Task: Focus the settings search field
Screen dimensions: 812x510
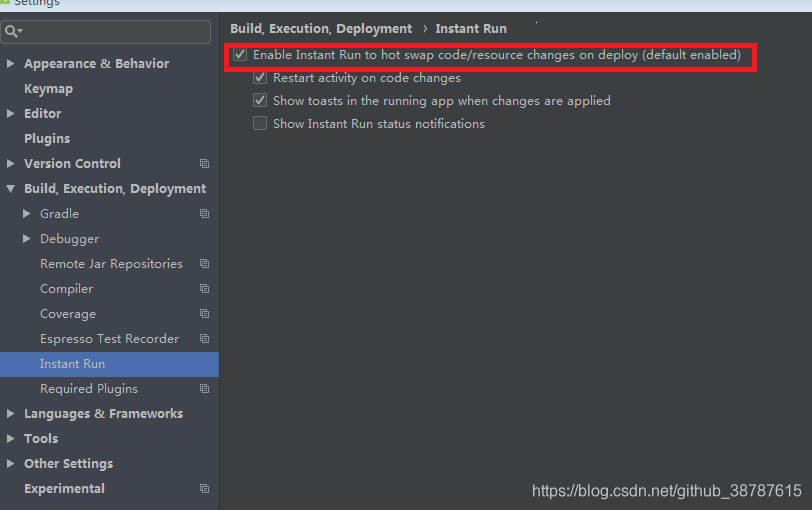Action: pyautogui.click(x=106, y=32)
